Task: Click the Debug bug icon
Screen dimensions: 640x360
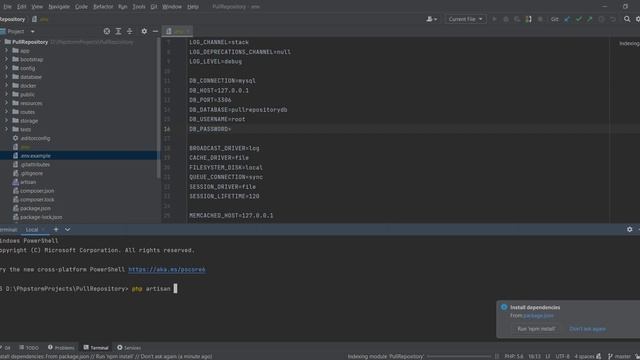Action: [x=506, y=19]
